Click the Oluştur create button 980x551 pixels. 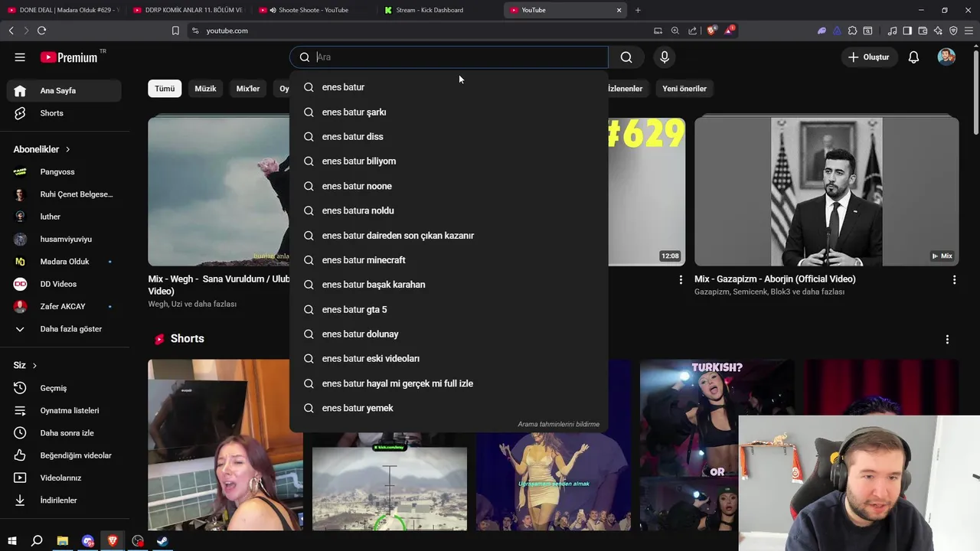tap(869, 57)
